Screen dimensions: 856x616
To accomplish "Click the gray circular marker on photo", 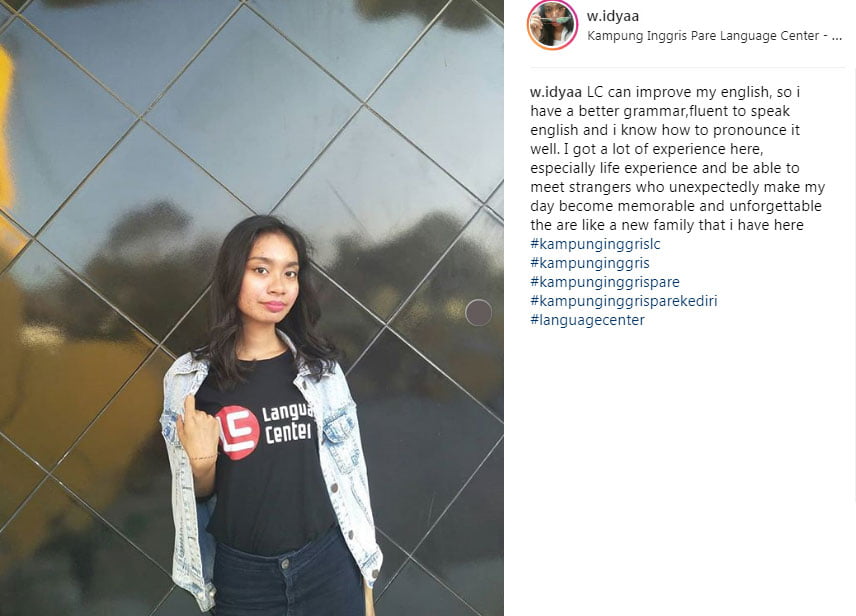I will (x=479, y=313).
